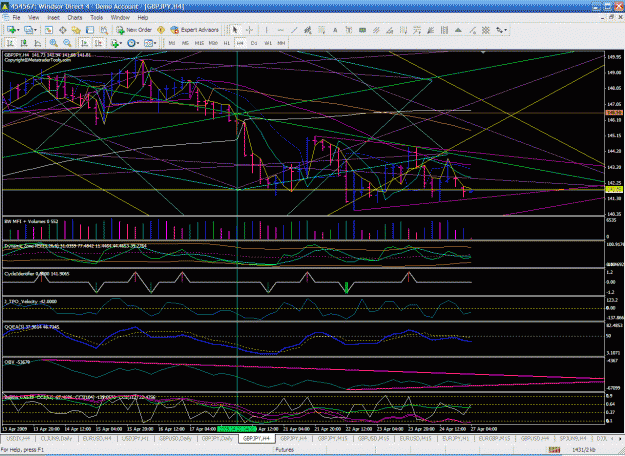625x456 pixels.
Task: Switch to the EURUSD,H4 chart tab
Action: tap(97, 438)
